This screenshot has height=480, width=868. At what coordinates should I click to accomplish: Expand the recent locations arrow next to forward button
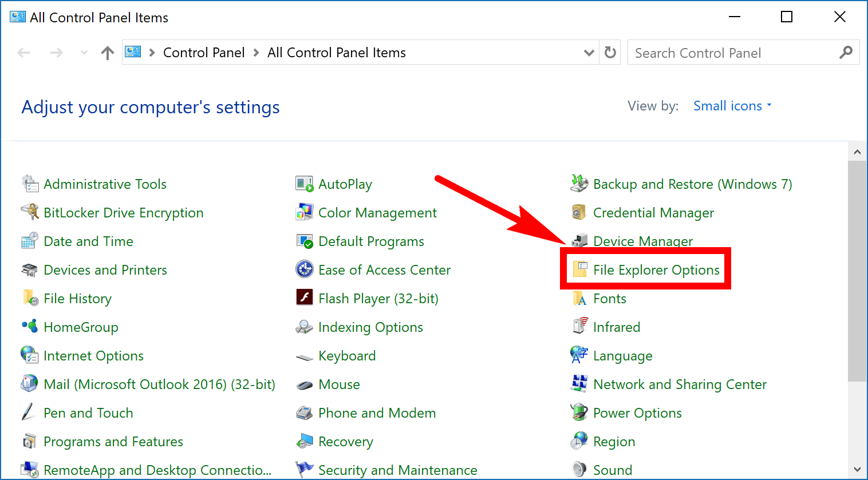pyautogui.click(x=83, y=52)
